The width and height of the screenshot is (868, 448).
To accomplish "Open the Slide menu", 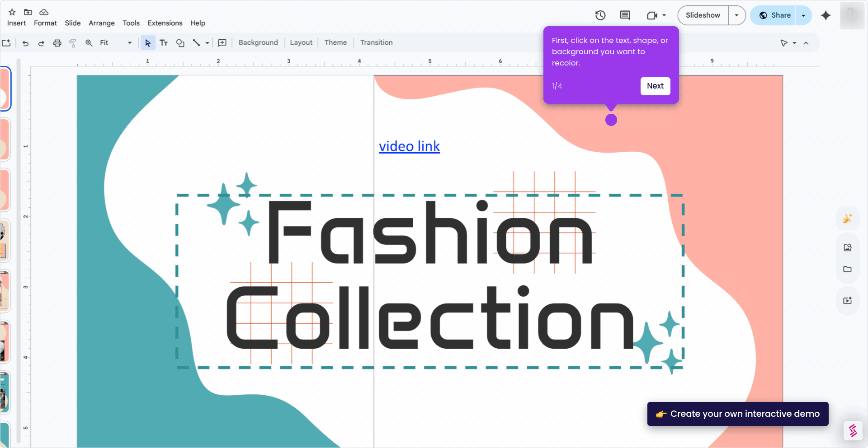I will pyautogui.click(x=72, y=23).
